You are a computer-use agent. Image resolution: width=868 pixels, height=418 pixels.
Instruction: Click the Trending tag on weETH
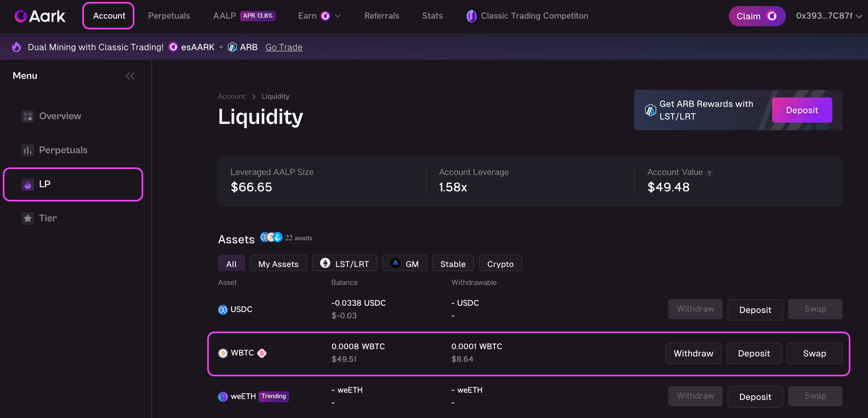(x=273, y=396)
